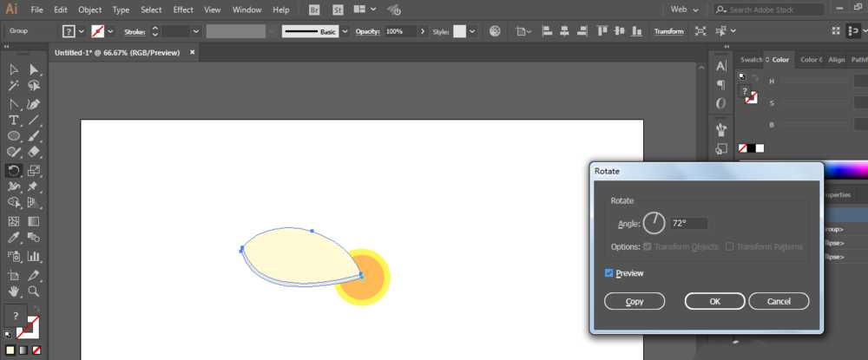Click the rotation angle dial
868x360 pixels.
pos(654,223)
